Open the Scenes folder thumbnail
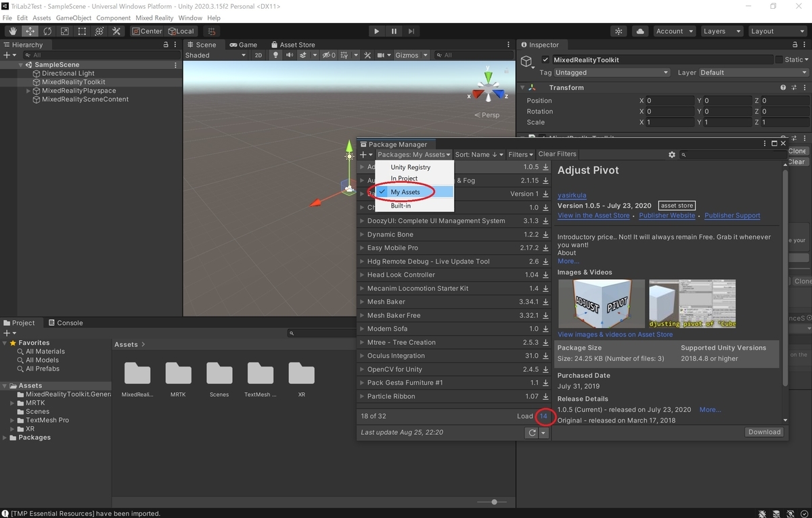The height and width of the screenshot is (518, 812). point(219,373)
